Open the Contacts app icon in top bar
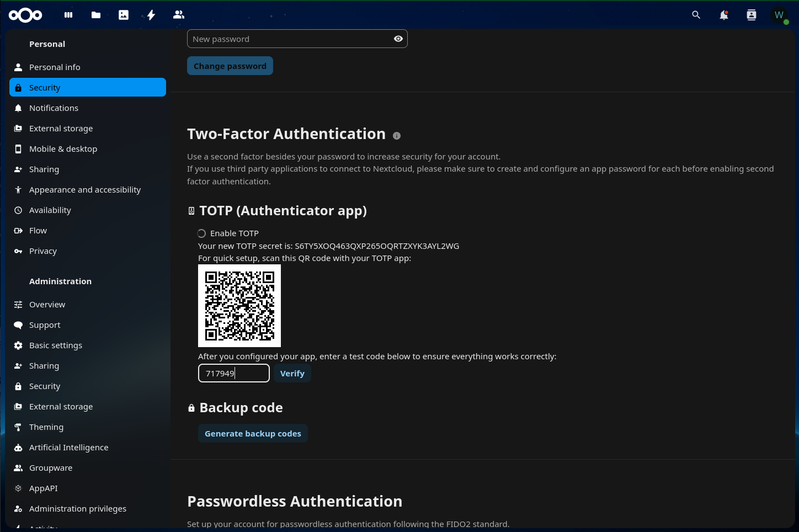799x532 pixels. click(179, 15)
